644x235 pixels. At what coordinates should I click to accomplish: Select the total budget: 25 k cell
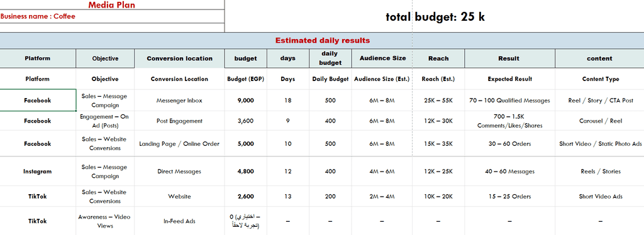435,16
